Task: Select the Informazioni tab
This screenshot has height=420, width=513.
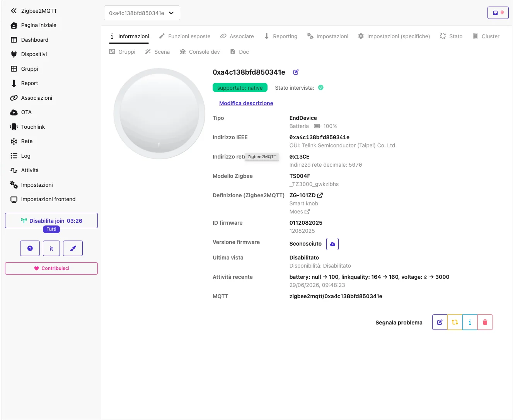Action: 129,36
